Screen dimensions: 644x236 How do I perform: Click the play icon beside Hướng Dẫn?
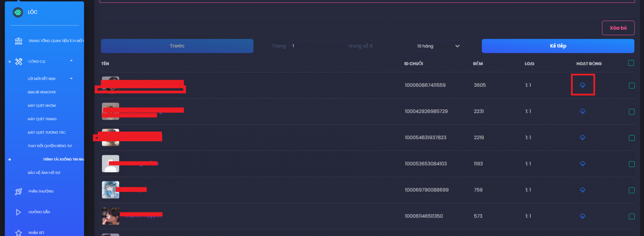(18, 212)
